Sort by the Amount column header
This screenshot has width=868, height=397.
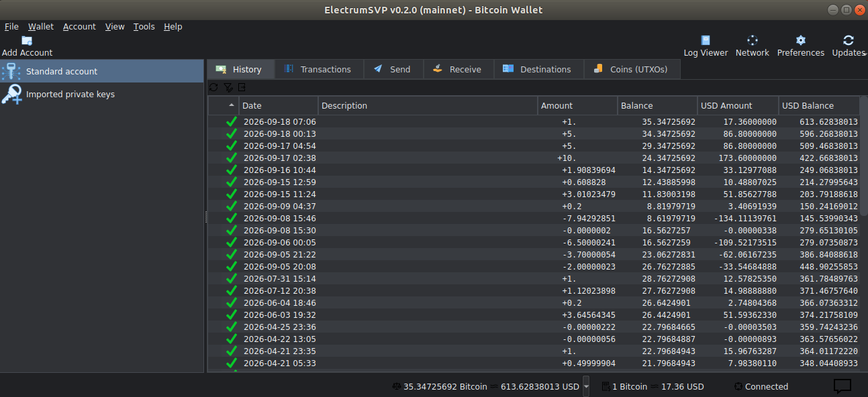coord(578,105)
